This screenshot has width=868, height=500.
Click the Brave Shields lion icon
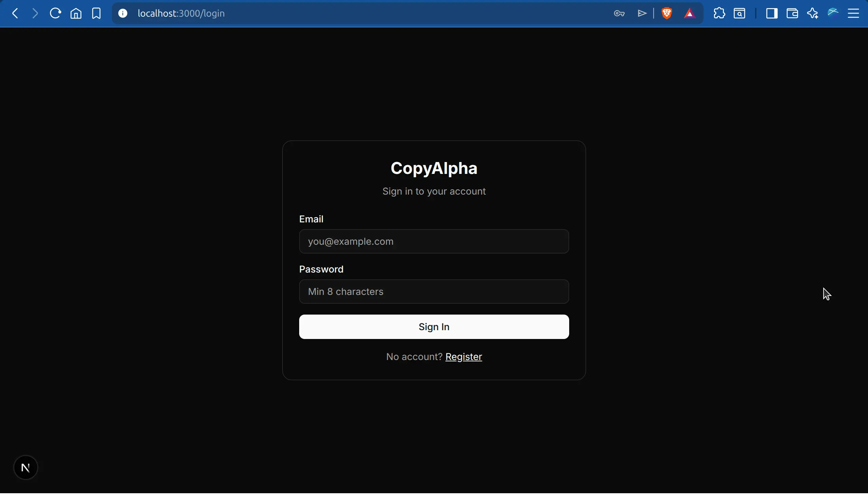pyautogui.click(x=667, y=13)
